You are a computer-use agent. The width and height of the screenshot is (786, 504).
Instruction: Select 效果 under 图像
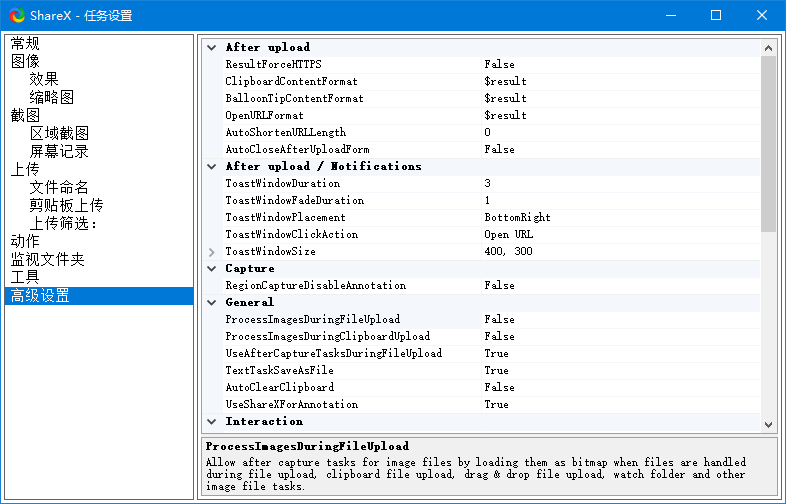(x=44, y=79)
